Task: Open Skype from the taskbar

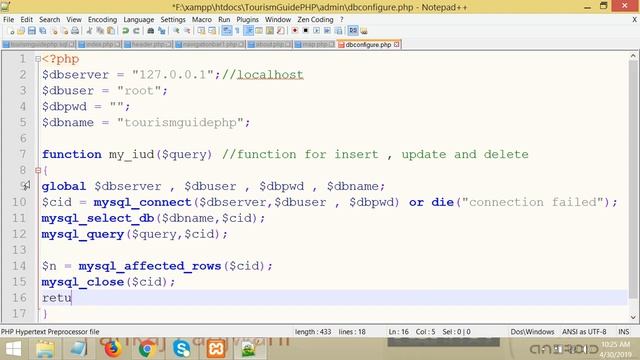Action: tap(182, 349)
